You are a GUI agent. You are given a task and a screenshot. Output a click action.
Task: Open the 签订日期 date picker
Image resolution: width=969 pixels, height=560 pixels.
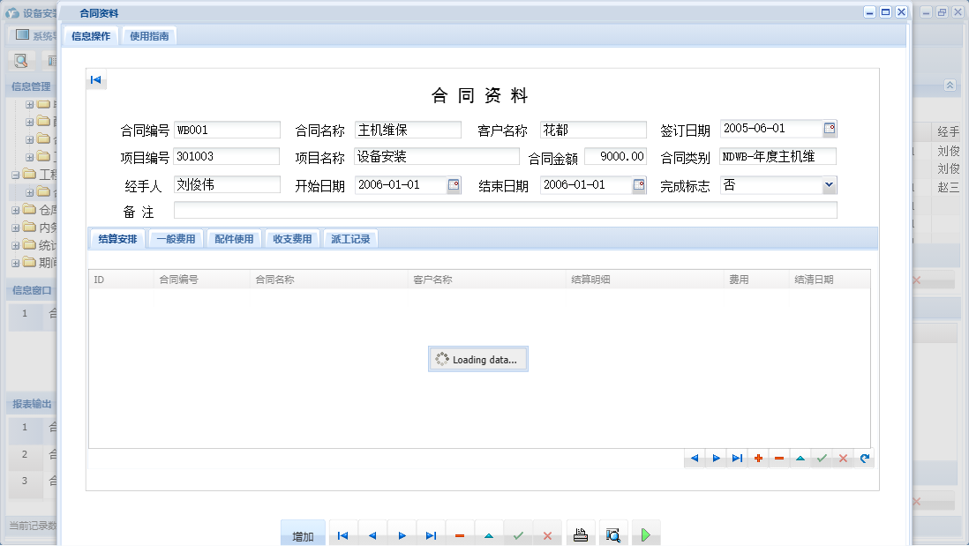[x=828, y=129]
